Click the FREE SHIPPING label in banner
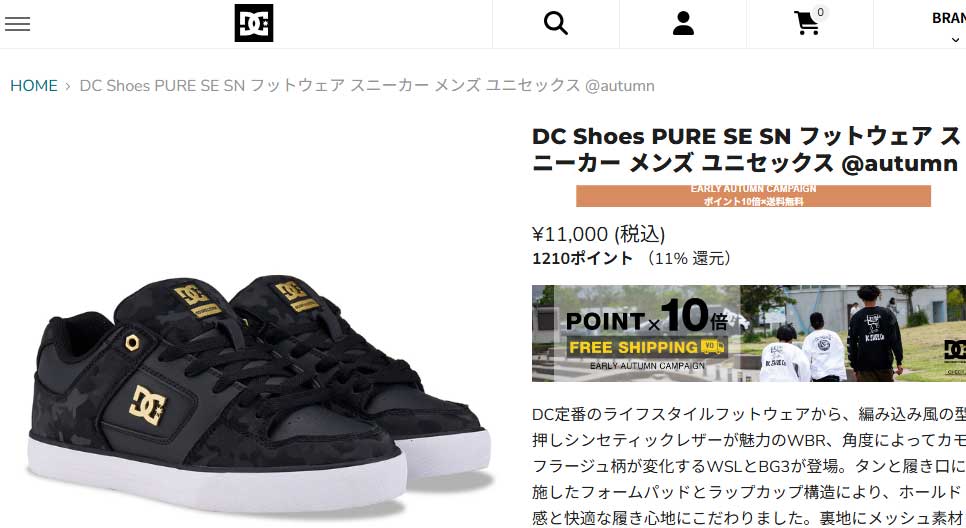This screenshot has width=966, height=528. [633, 347]
